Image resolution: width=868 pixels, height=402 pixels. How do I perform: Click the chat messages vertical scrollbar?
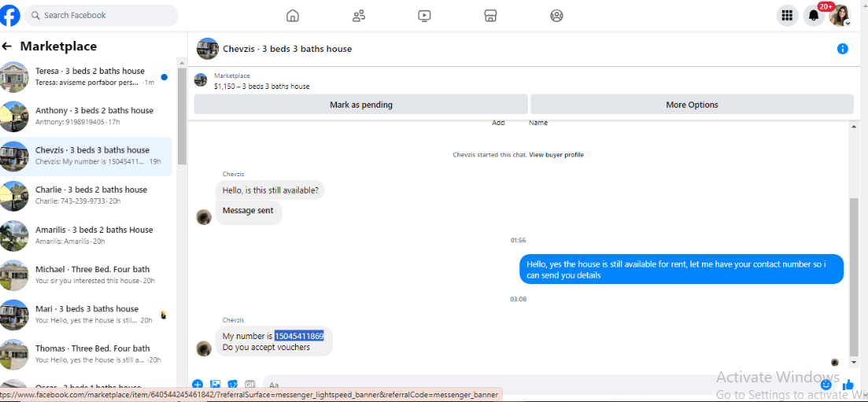tap(854, 277)
